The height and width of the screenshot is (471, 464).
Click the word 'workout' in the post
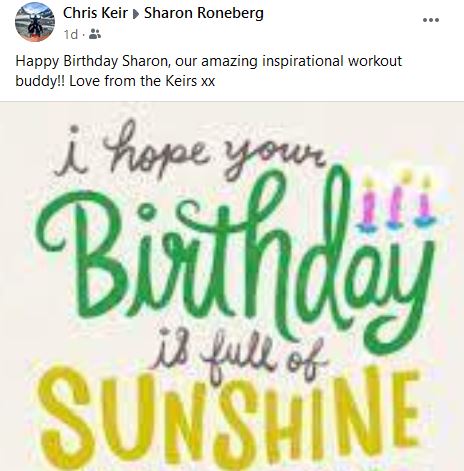[x=375, y=61]
